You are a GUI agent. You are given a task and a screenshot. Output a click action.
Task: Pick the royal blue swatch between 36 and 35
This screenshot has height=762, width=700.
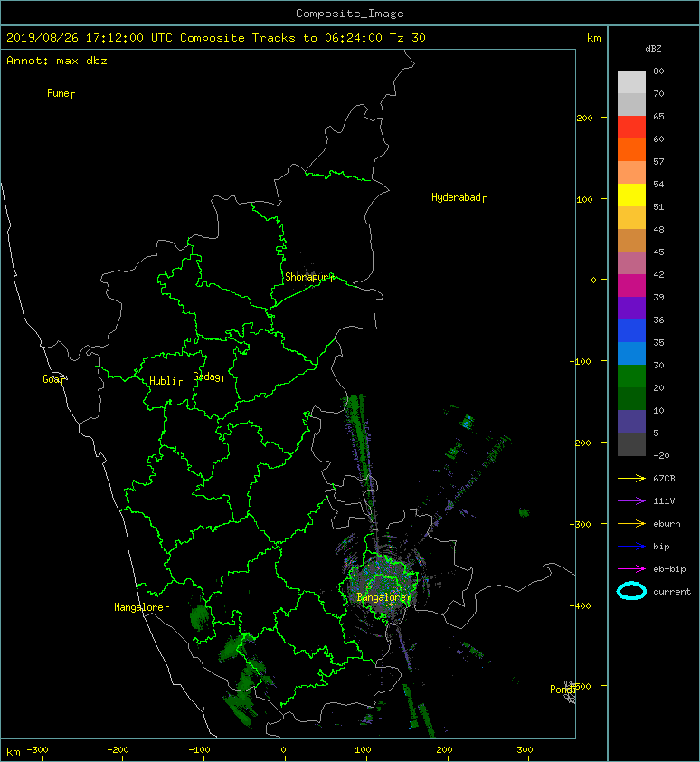click(x=631, y=330)
